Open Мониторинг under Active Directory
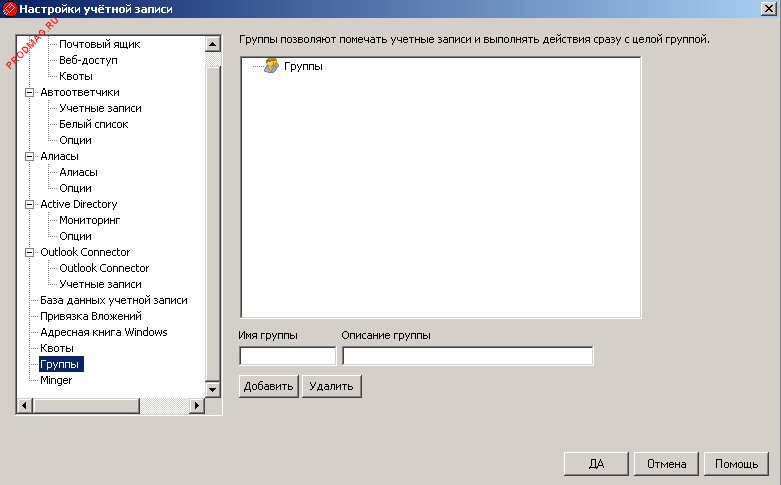The height and width of the screenshot is (485, 781). tap(89, 220)
